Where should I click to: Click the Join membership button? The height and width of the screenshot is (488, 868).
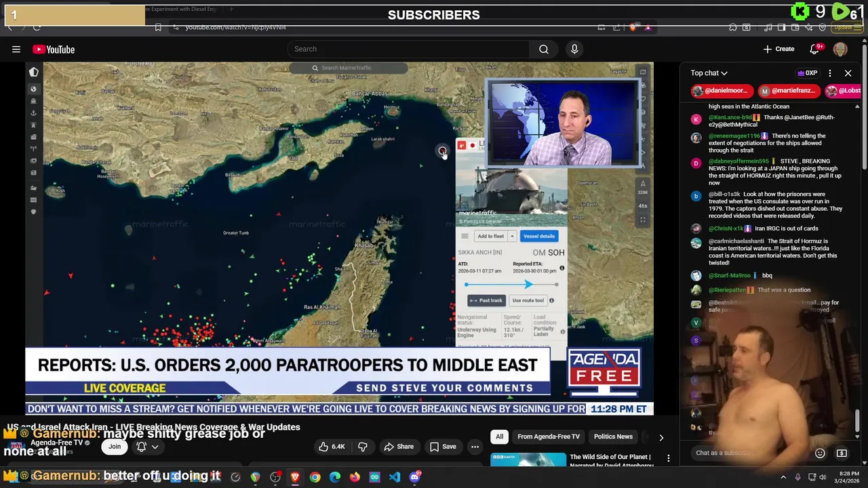[115, 447]
